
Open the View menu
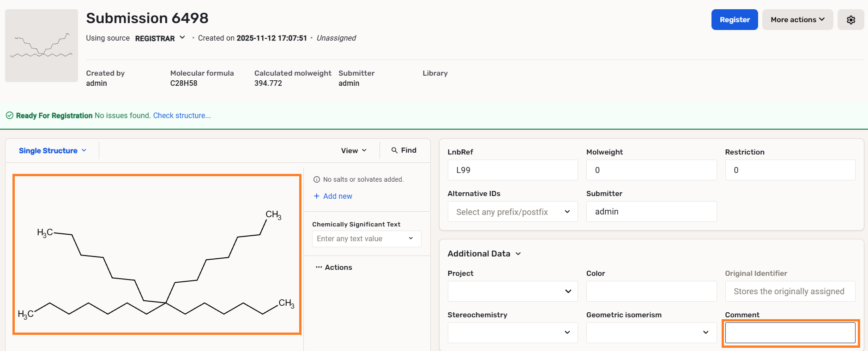click(x=354, y=151)
